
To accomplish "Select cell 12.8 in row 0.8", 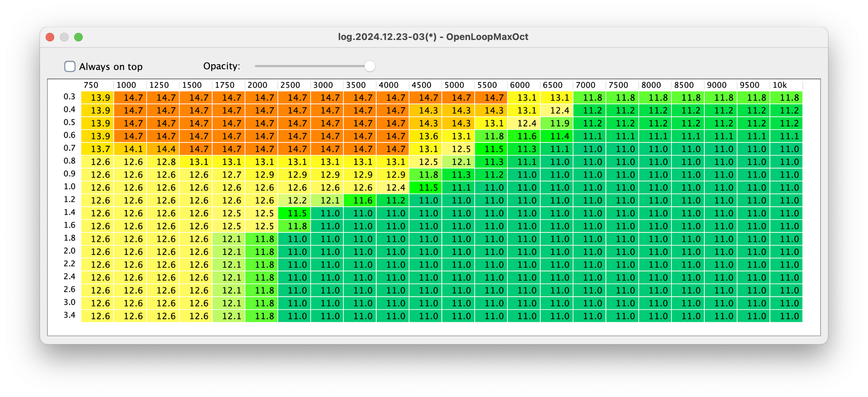I will coord(163,162).
